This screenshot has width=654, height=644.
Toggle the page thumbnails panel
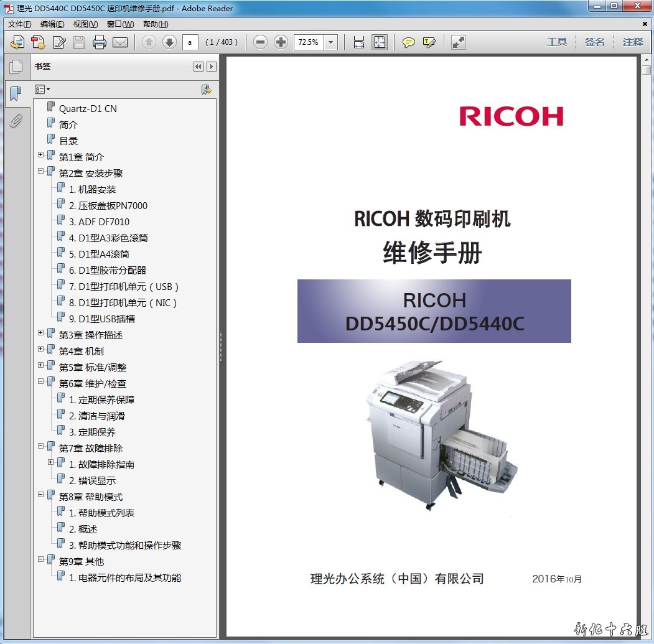coord(16,67)
